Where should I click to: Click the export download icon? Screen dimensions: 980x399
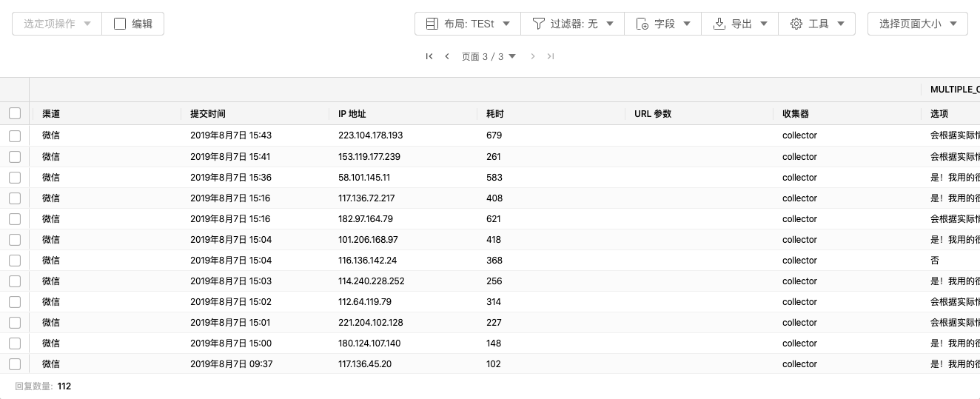pos(719,24)
